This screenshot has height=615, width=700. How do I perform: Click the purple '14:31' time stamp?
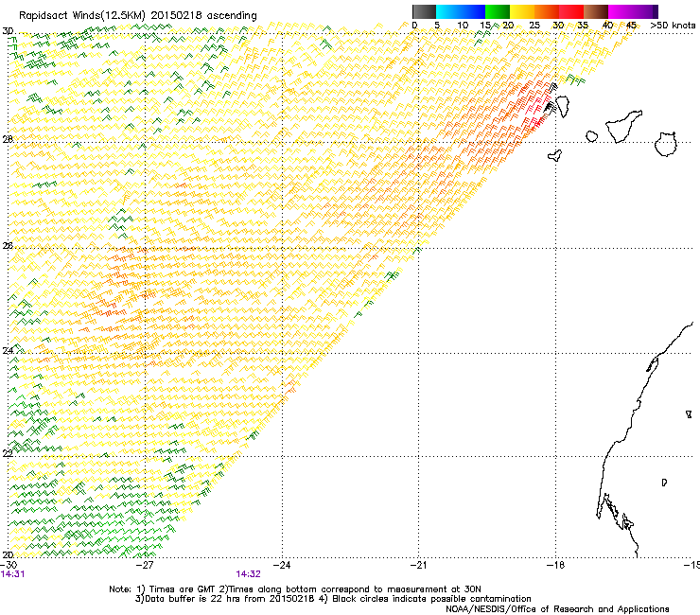click(x=12, y=574)
